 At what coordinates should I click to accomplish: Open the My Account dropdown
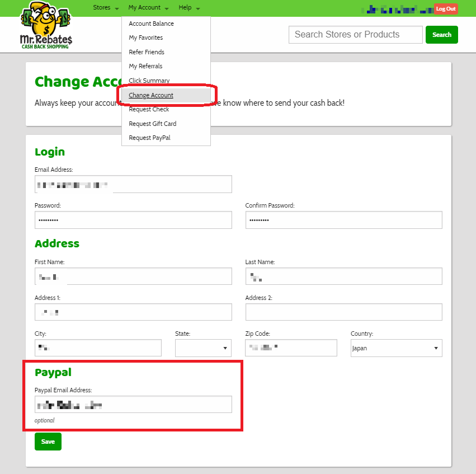click(148, 8)
